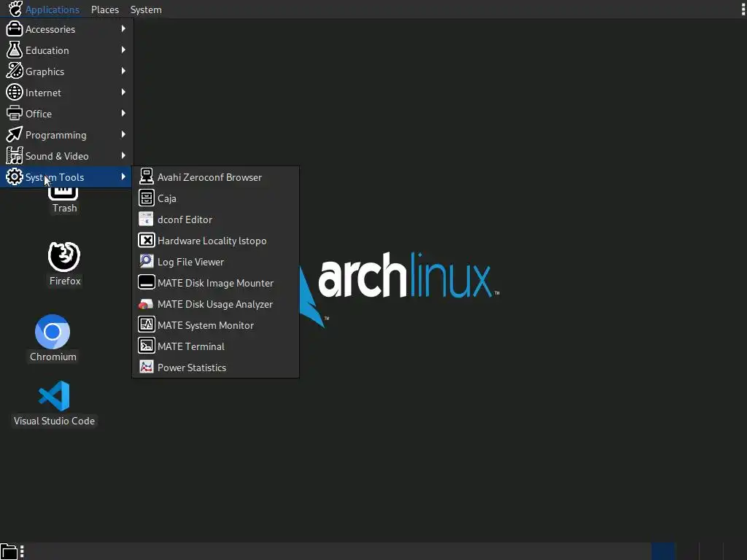Open MATE Terminal

click(x=215, y=346)
